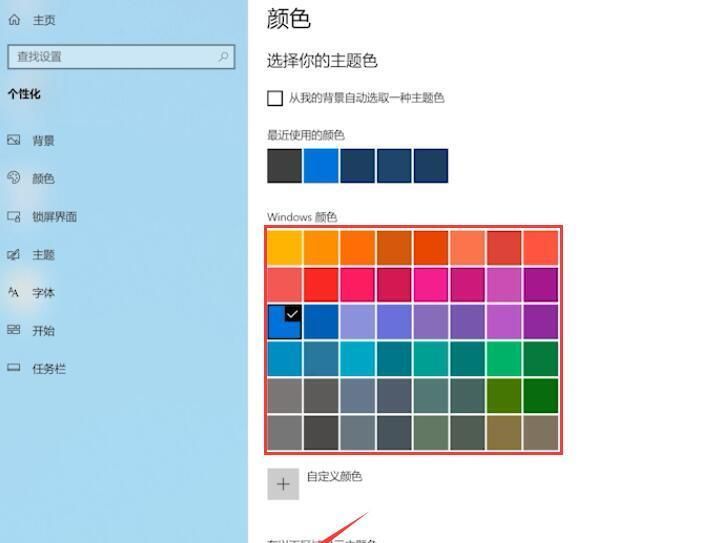Enable automatic accent color from my background
728x543 pixels.
[275, 98]
